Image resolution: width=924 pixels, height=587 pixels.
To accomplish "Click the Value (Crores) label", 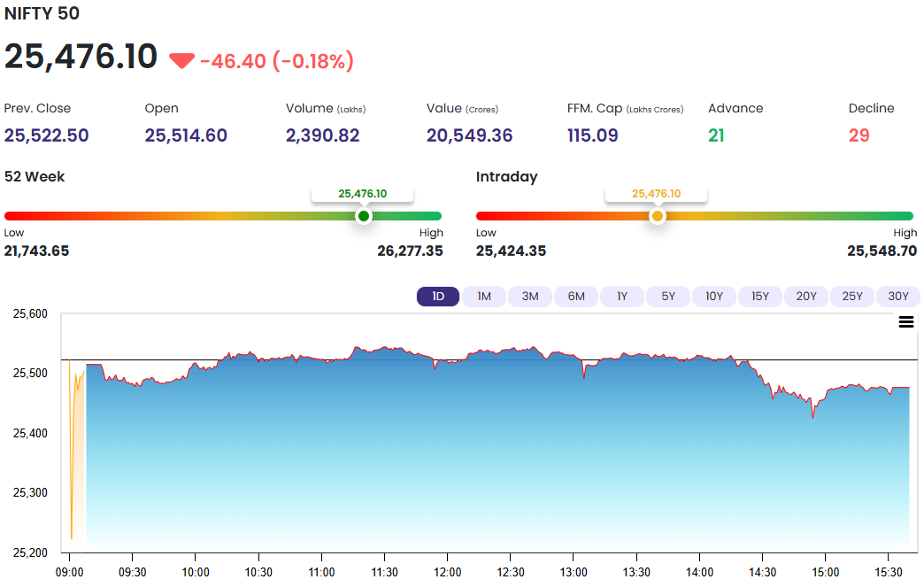I will pos(463,108).
